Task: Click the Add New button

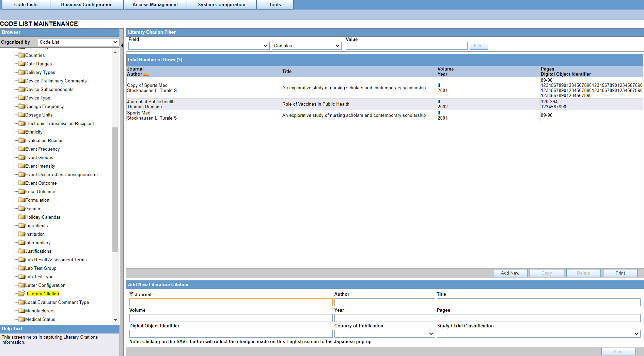Action: pos(510,273)
